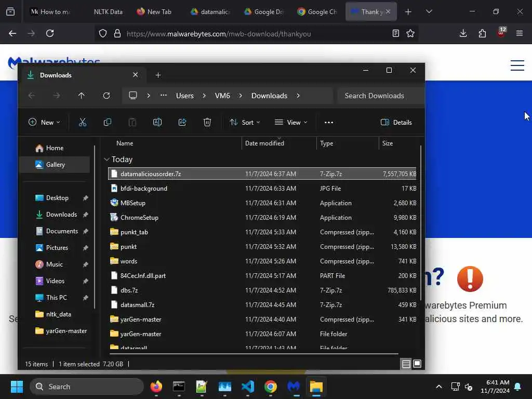Select the 84CecJnf.dll.part file
532x399 pixels.
pos(262,275)
